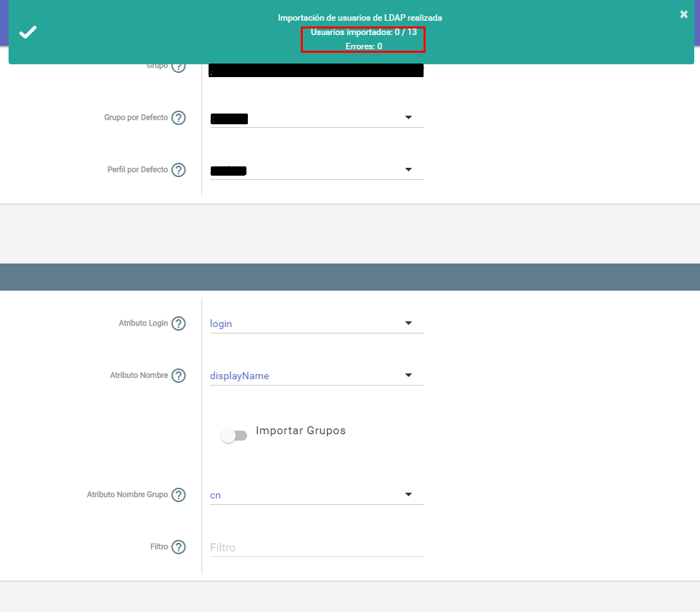The height and width of the screenshot is (612, 700).
Task: Expand the Perfil por Defecto selector
Action: pyautogui.click(x=408, y=169)
